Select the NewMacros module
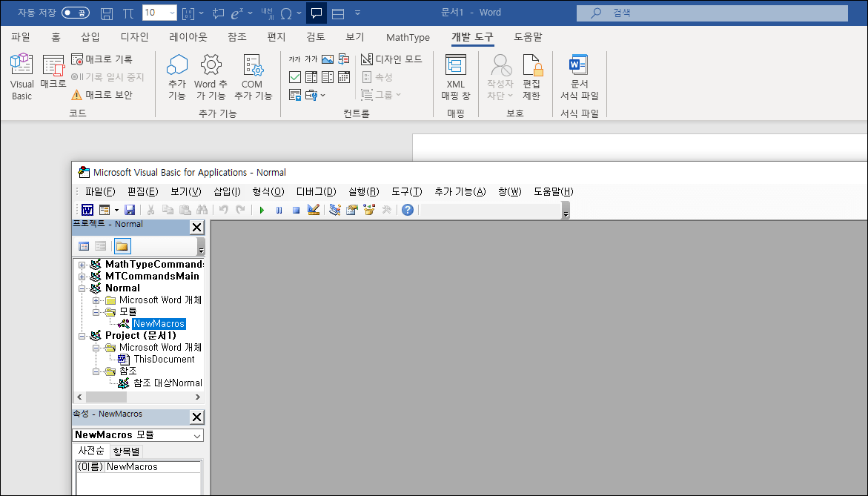 159,324
